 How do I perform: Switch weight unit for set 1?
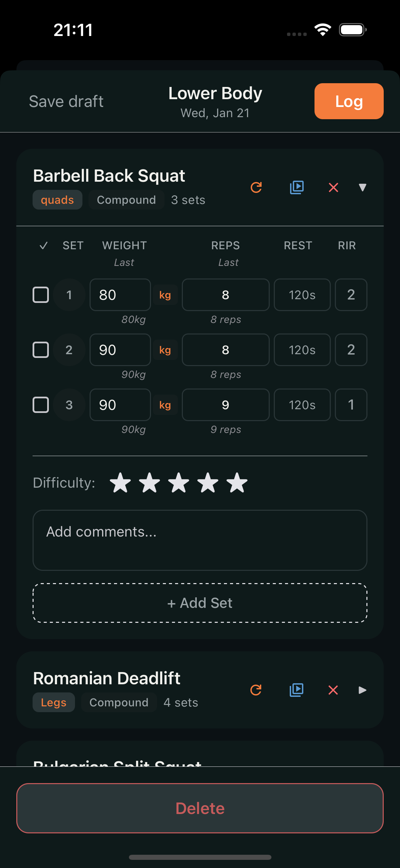click(165, 295)
